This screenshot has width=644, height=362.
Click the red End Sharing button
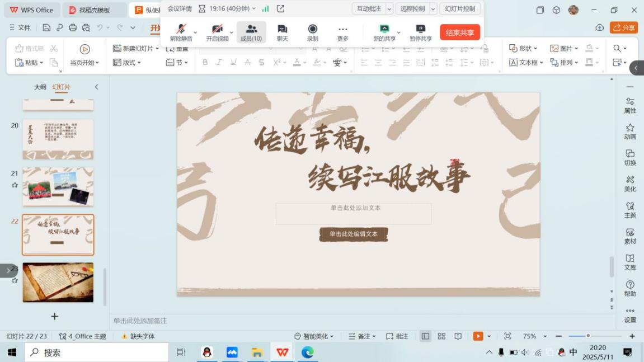point(459,32)
